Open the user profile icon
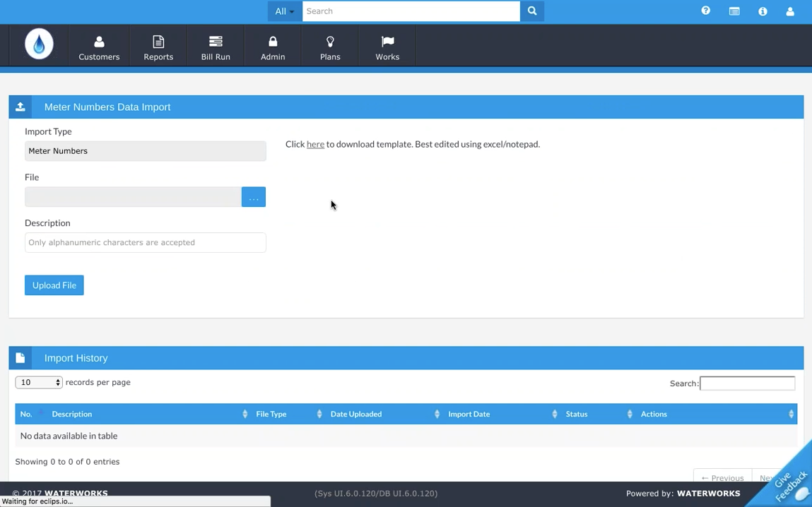Screen dimensions: 812x507 tap(790, 11)
